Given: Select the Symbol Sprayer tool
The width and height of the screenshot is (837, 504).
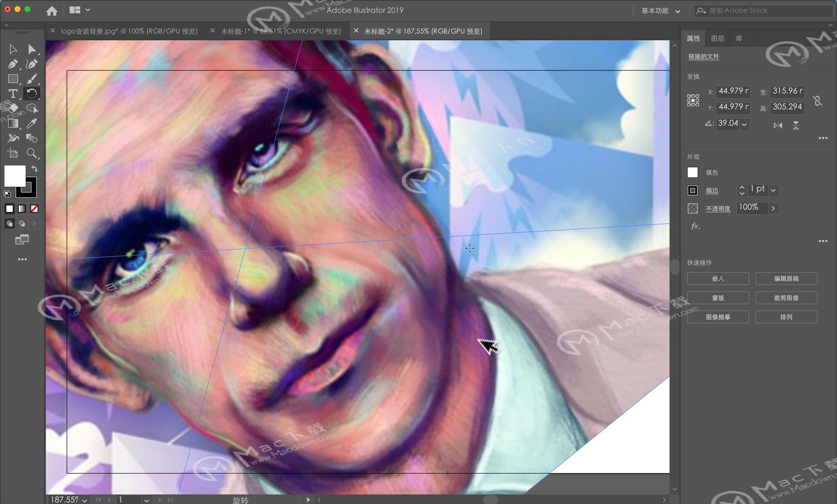Looking at the screenshot, I should pyautogui.click(x=13, y=138).
